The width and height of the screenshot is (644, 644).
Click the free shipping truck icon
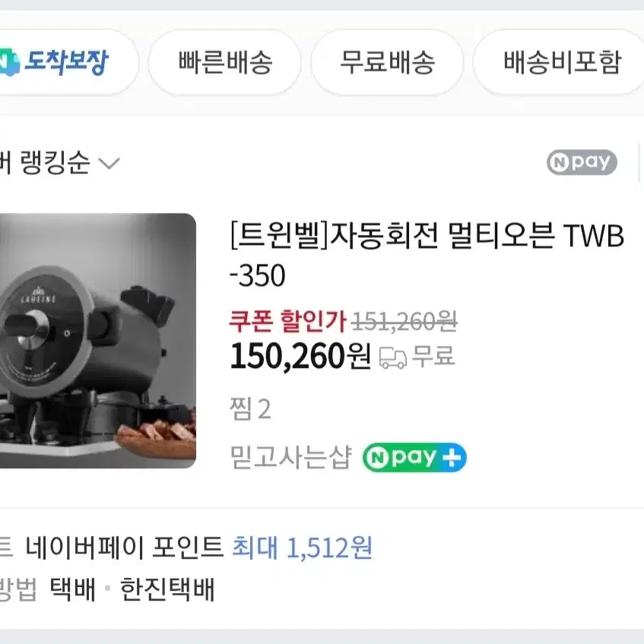point(392,357)
